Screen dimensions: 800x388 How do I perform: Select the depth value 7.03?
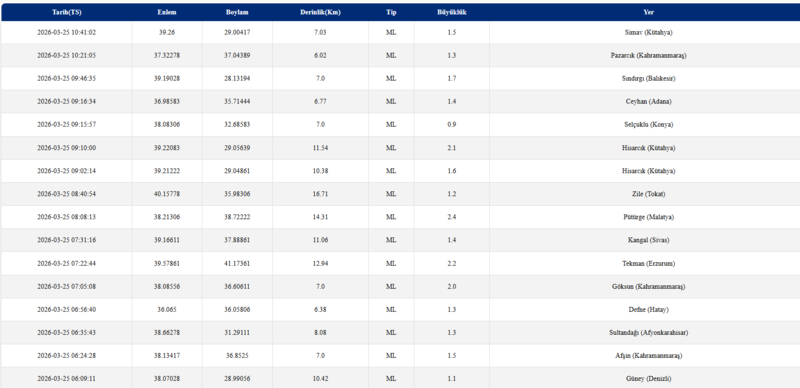320,32
